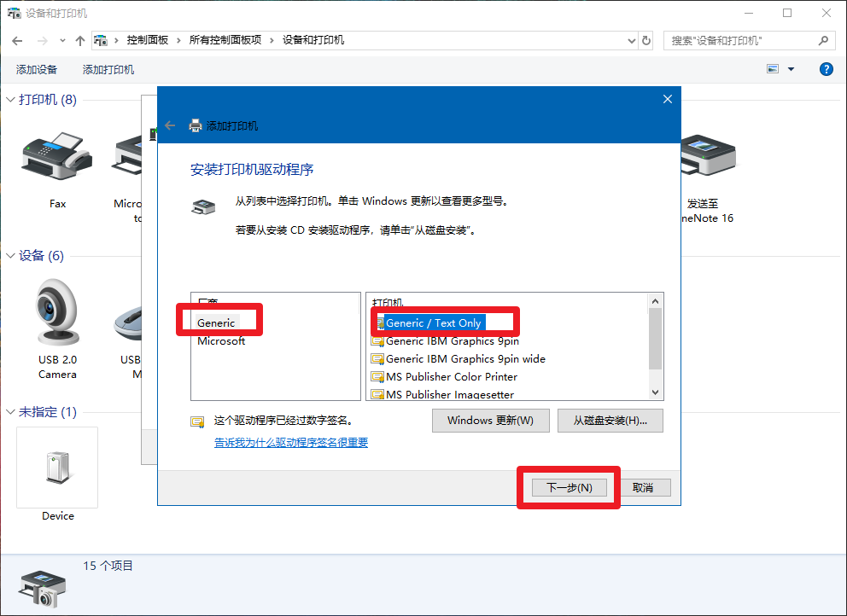
Task: Click the 添加设备 toolbar item
Action: 36,69
